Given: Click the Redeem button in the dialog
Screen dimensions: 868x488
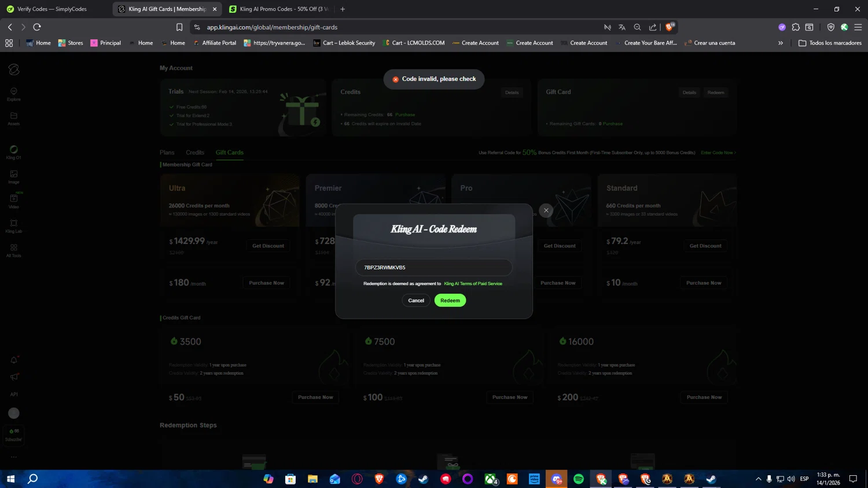Looking at the screenshot, I should [x=450, y=300].
